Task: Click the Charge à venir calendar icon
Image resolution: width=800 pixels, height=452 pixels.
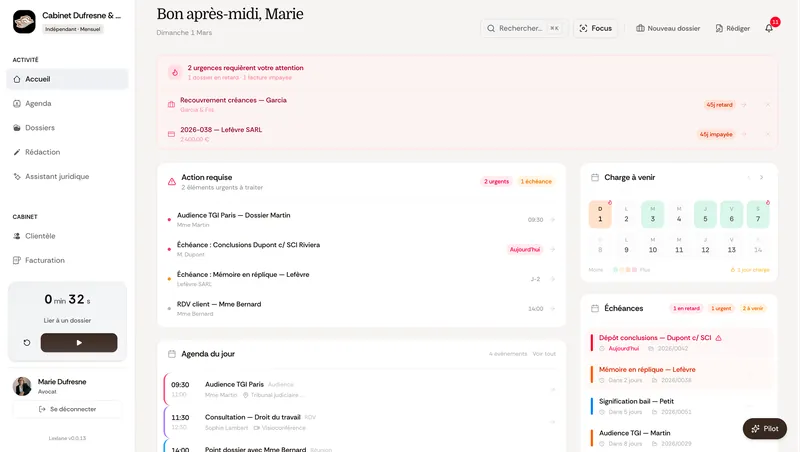Action: pos(595,178)
